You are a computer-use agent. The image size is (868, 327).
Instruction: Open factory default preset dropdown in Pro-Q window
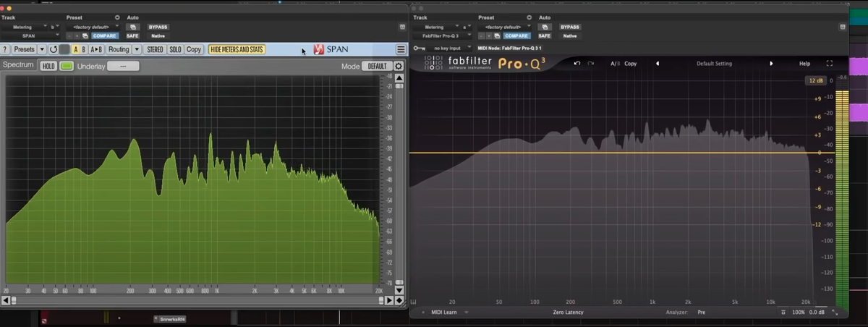[x=506, y=27]
